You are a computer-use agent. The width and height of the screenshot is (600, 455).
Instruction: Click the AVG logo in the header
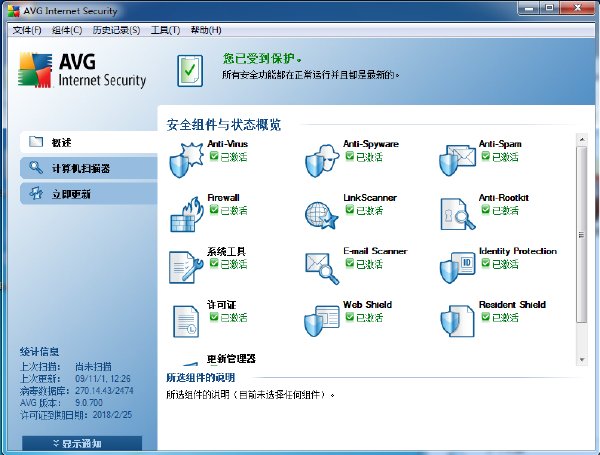point(82,70)
